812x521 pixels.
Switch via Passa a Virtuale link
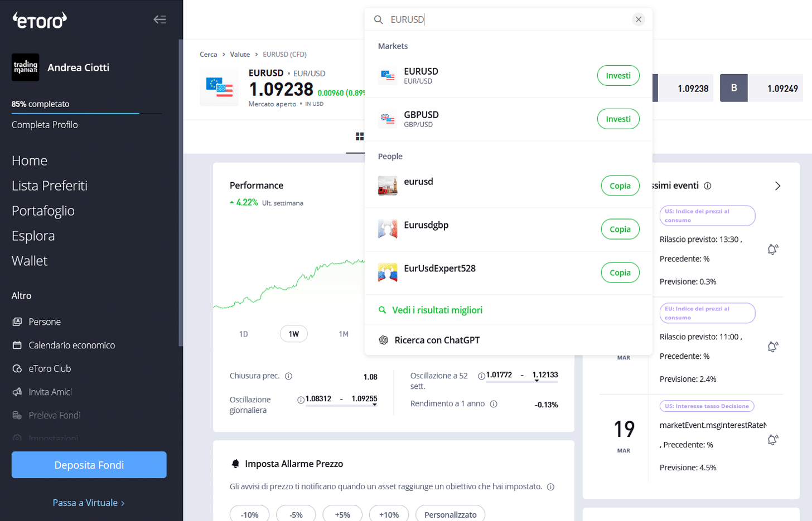point(89,503)
